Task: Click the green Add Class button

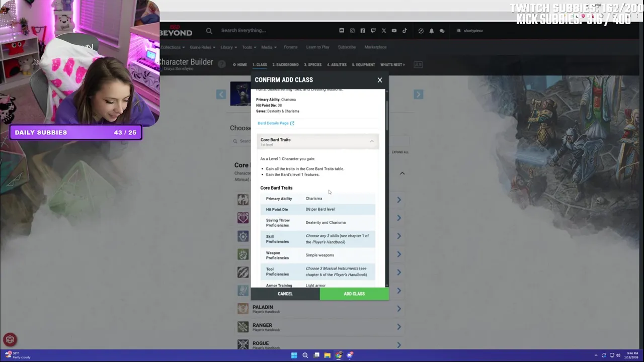Action: click(354, 294)
